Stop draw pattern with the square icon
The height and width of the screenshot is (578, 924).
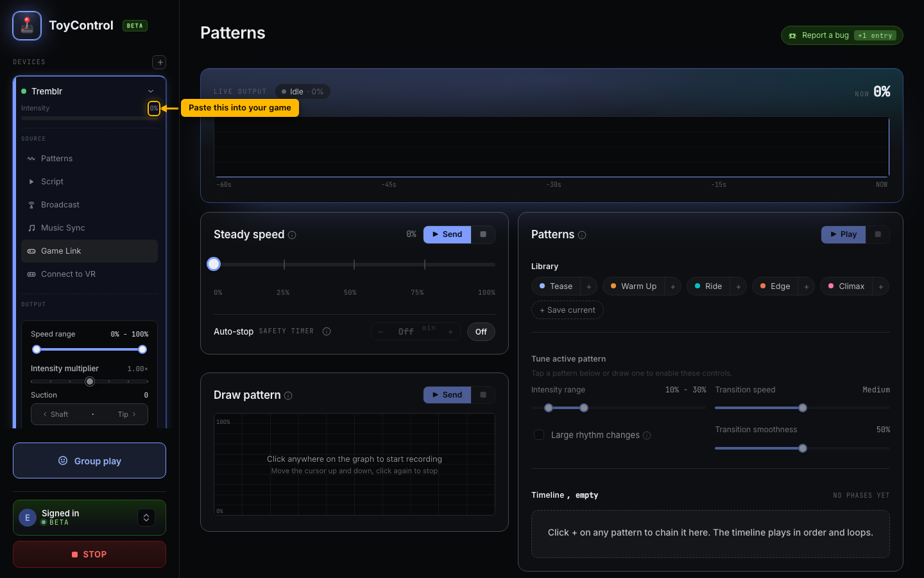click(x=483, y=395)
